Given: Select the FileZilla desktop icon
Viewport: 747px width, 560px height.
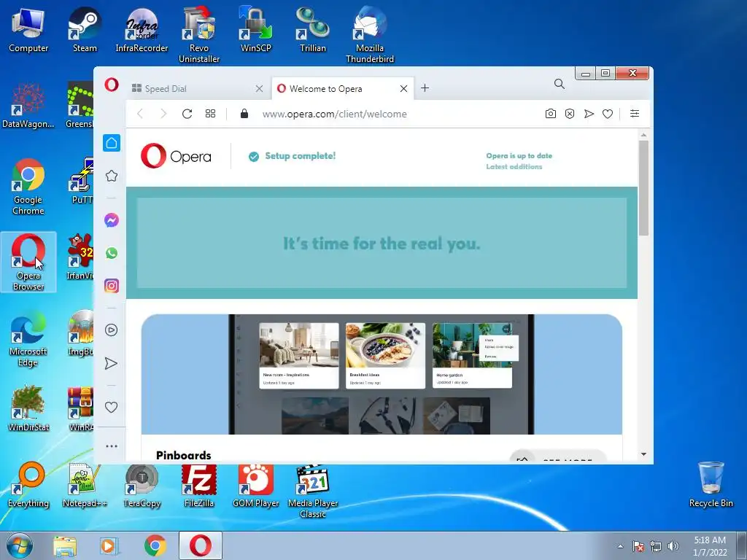Looking at the screenshot, I should [x=198, y=485].
